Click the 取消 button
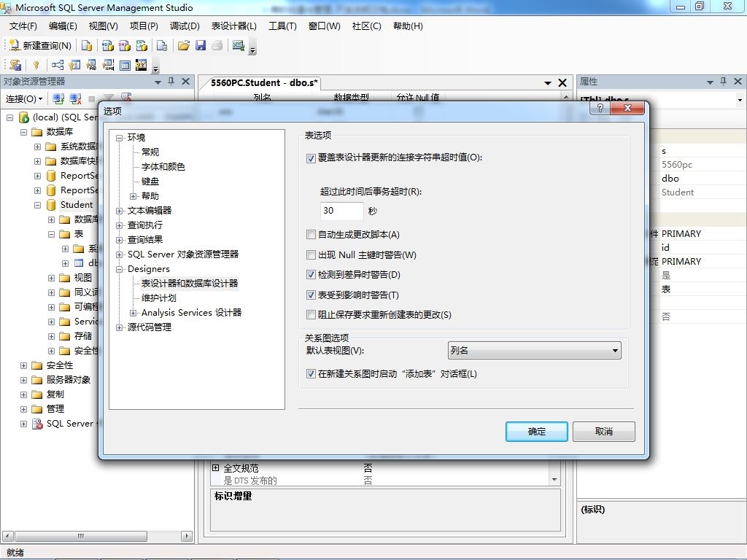Screen dimensions: 747x560 point(603,432)
